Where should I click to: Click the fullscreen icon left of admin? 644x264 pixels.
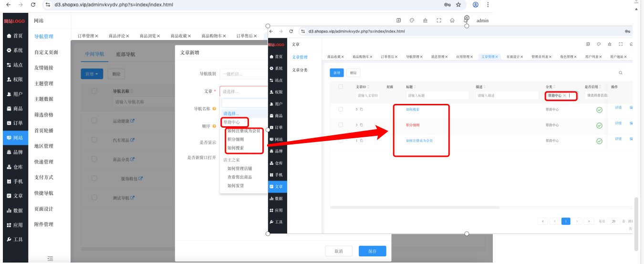(x=438, y=20)
